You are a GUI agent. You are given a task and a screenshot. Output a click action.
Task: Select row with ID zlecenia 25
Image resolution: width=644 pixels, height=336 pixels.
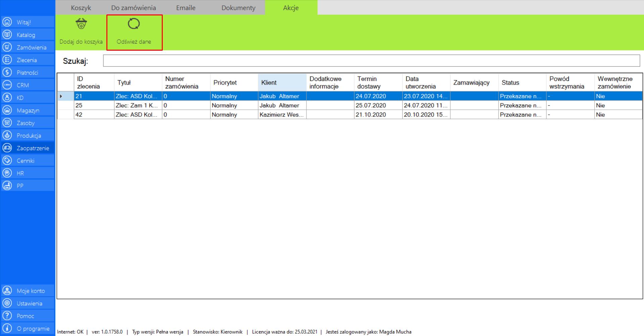[x=350, y=105]
